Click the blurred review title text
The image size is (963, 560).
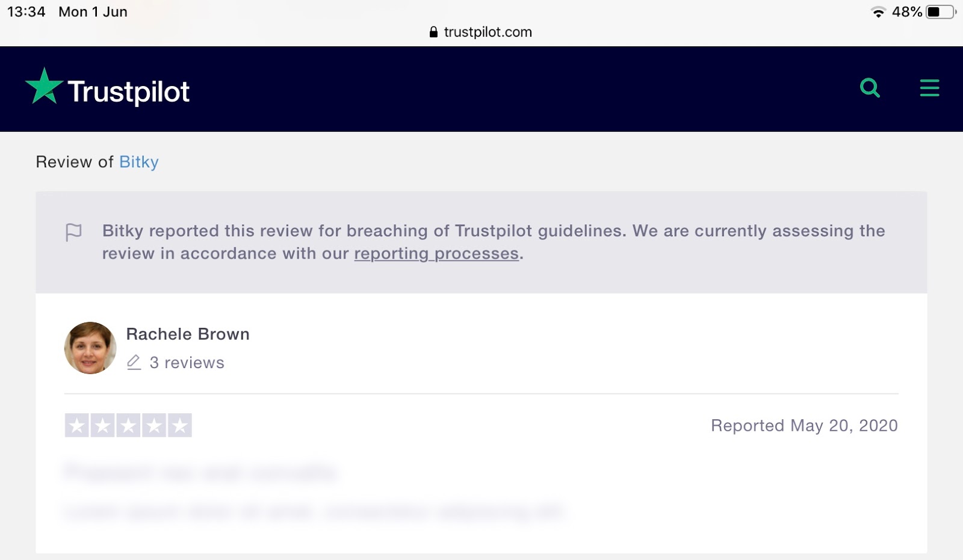point(200,472)
